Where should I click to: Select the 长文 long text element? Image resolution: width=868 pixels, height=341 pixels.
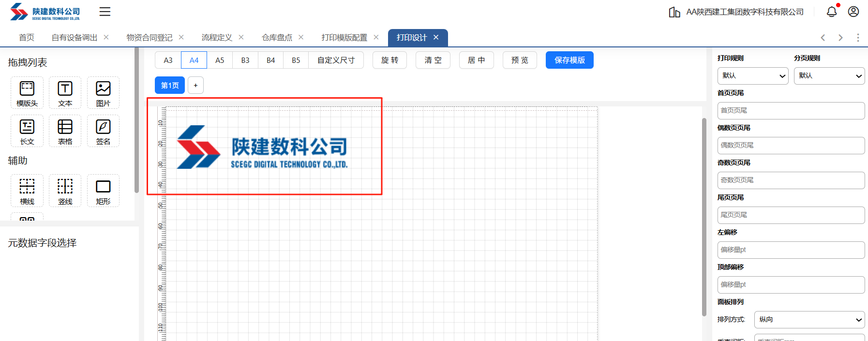tap(27, 131)
